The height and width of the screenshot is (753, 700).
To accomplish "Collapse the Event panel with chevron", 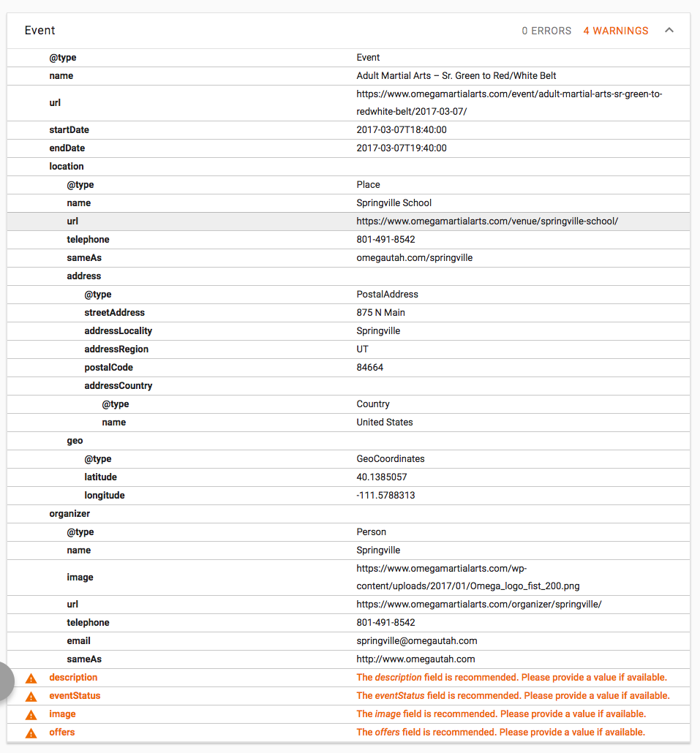I will click(669, 31).
